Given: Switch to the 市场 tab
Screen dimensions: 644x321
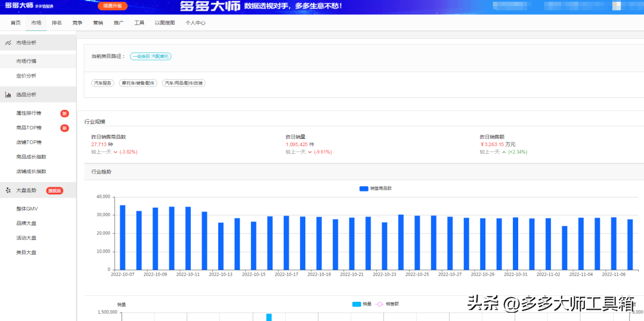Looking at the screenshot, I should (x=36, y=23).
